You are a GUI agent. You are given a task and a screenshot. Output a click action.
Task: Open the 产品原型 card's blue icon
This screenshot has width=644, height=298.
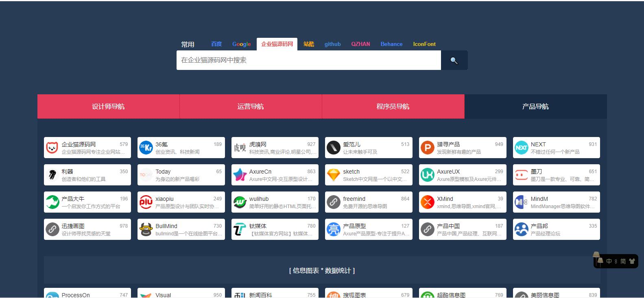point(334,229)
